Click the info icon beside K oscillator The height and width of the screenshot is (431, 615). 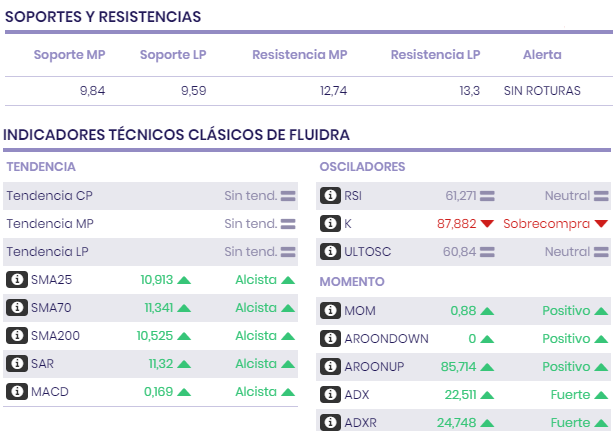click(x=329, y=224)
